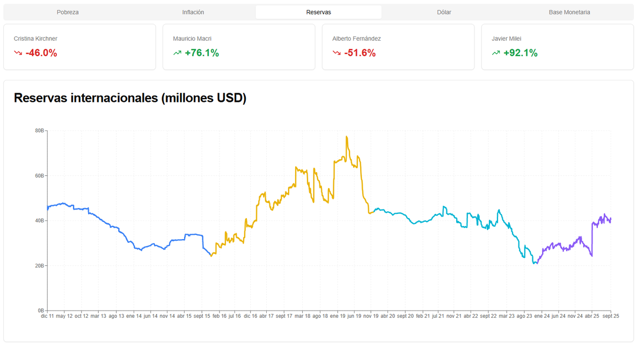This screenshot has height=350, width=644.
Task: Click the feb 16 x-axis label
Action: click(x=220, y=316)
